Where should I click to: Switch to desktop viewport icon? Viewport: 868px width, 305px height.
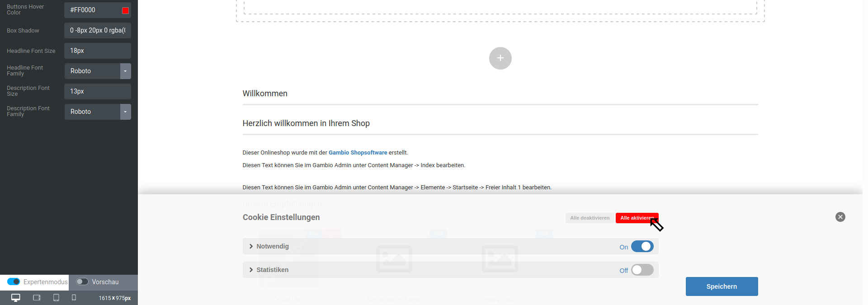tap(16, 298)
